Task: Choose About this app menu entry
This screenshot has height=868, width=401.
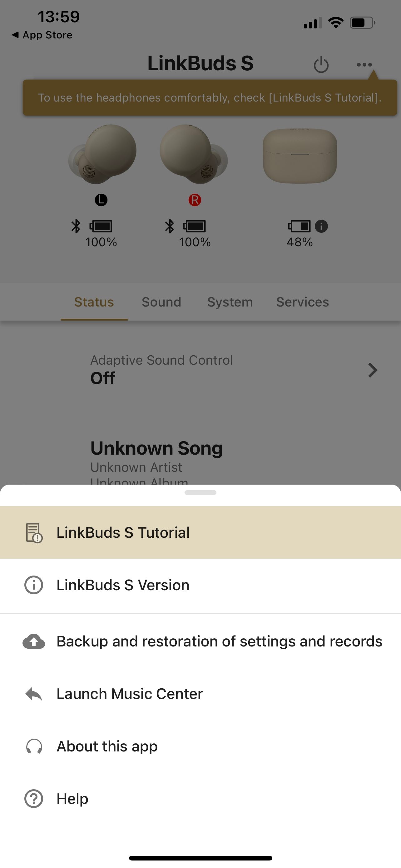Action: tap(107, 746)
